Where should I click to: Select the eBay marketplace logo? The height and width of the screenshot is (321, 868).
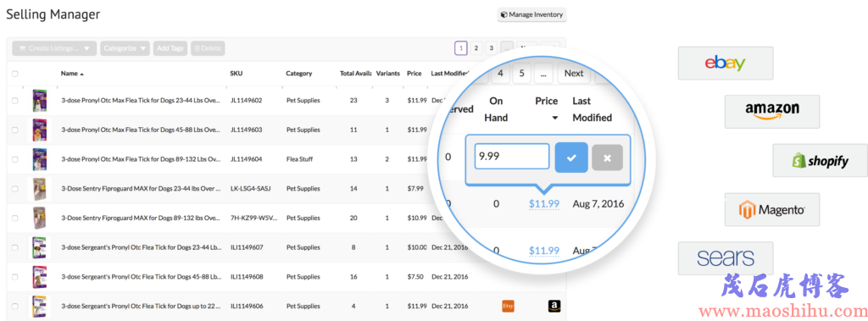point(726,63)
